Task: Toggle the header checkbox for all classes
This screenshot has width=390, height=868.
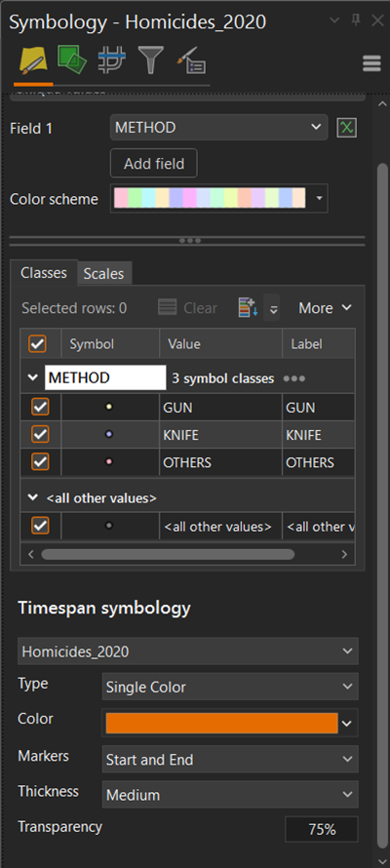Action: pyautogui.click(x=38, y=344)
